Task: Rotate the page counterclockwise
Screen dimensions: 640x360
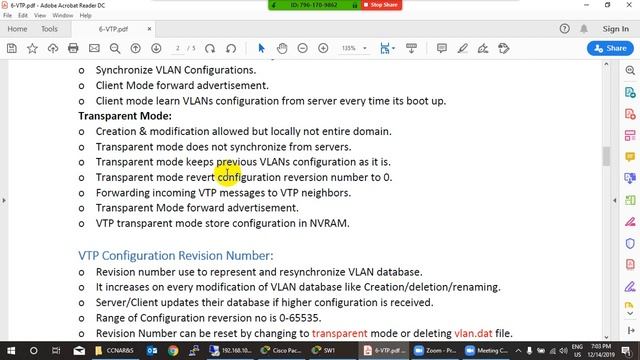Action: (x=231, y=49)
